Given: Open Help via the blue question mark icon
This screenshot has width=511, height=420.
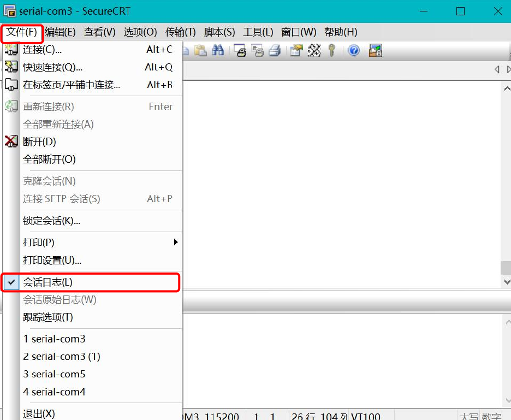Looking at the screenshot, I should [x=354, y=51].
